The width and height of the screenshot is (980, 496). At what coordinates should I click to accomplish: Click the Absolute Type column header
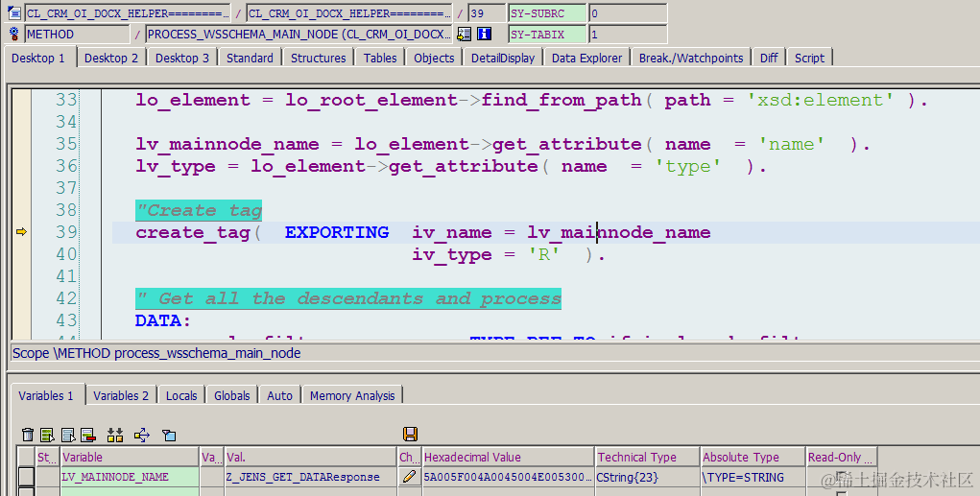753,458
